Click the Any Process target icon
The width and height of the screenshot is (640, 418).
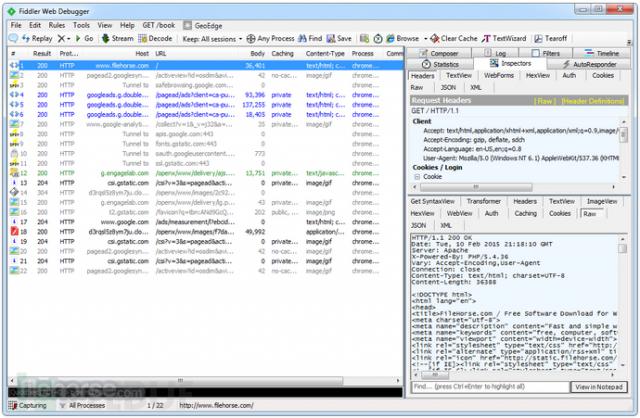coord(251,38)
